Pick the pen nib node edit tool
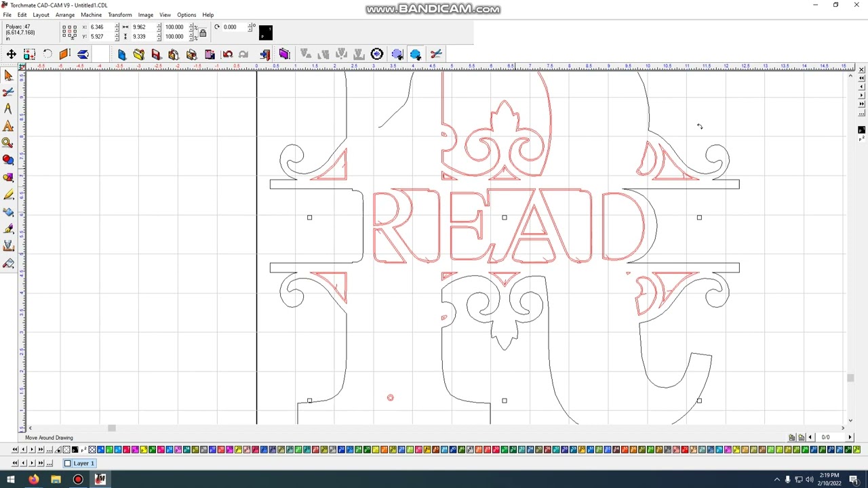This screenshot has width=868, height=488. pos(8,229)
